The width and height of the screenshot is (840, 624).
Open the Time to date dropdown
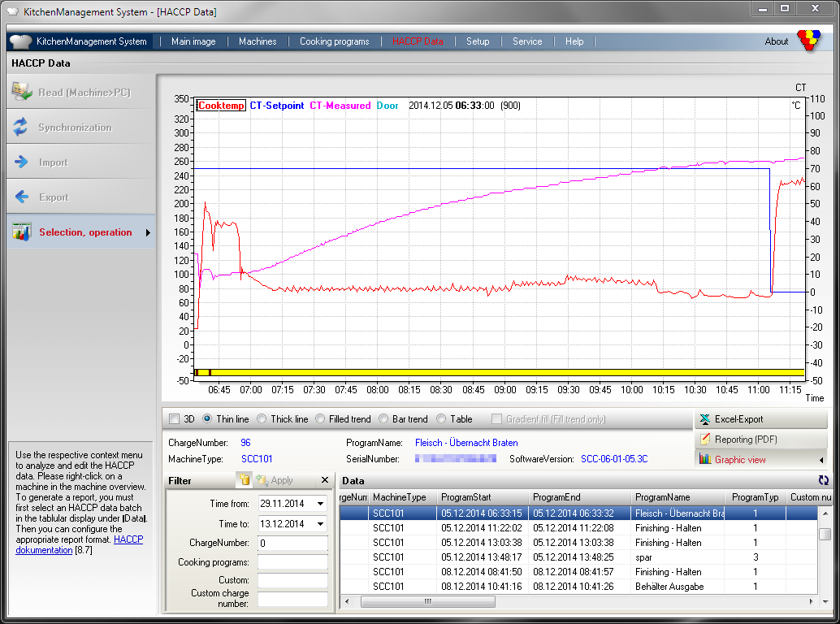(320, 524)
